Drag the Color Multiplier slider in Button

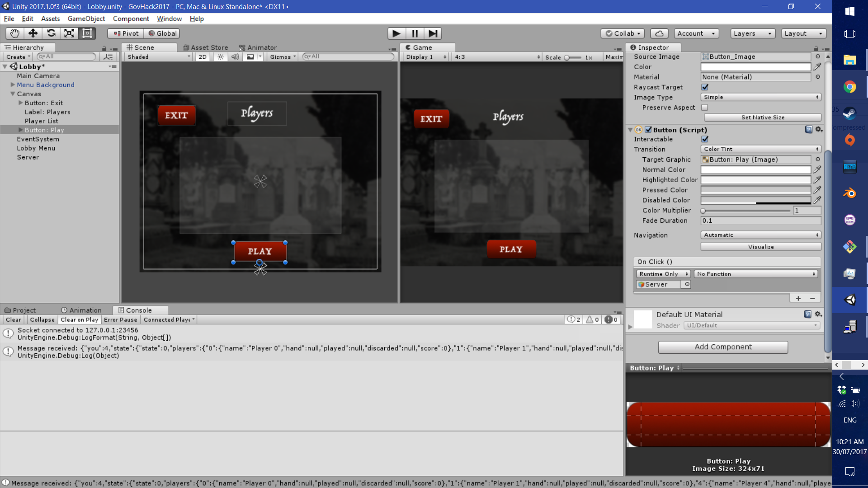[x=704, y=210]
